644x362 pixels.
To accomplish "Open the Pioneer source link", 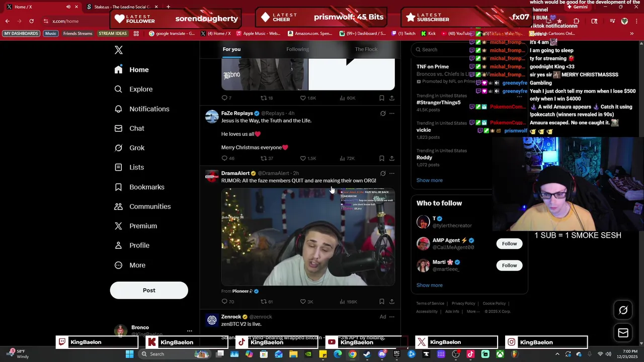I will [242, 291].
